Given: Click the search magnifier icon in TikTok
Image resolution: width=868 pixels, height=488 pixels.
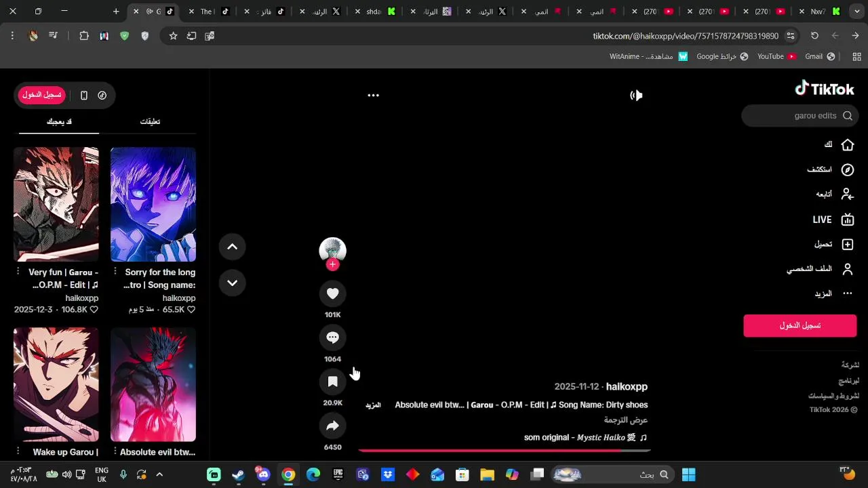Looking at the screenshot, I should 848,116.
